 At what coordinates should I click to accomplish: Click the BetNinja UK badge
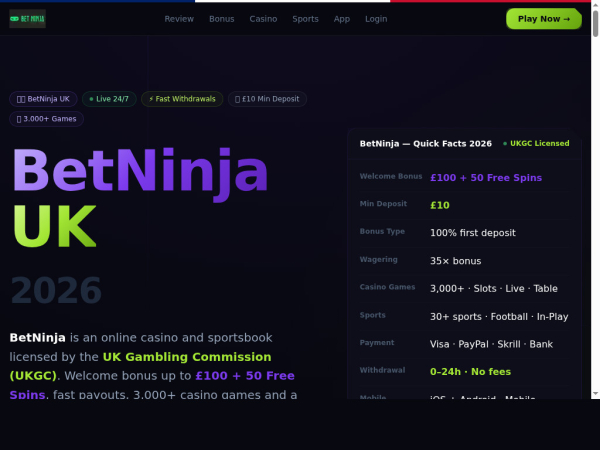43,99
